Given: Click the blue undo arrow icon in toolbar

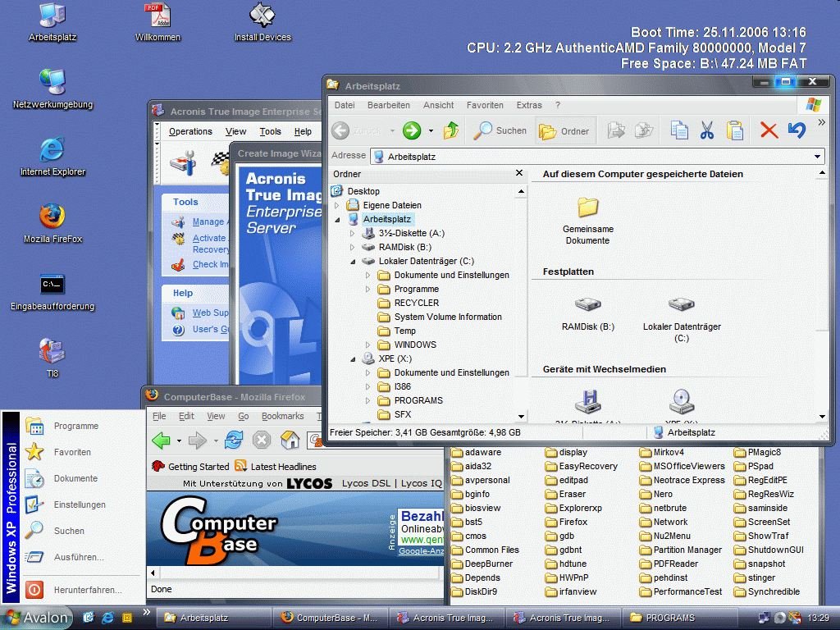Looking at the screenshot, I should (x=797, y=130).
